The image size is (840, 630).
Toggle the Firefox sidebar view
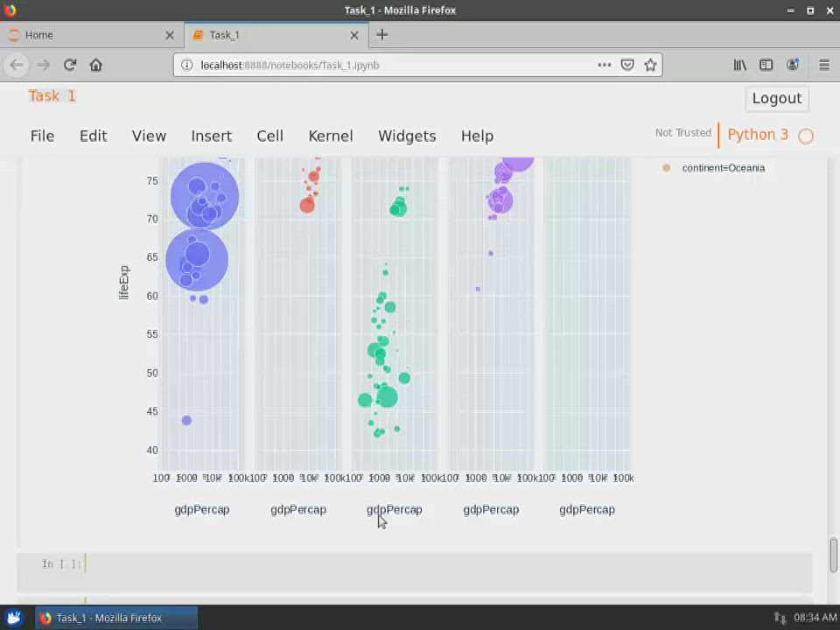[766, 65]
